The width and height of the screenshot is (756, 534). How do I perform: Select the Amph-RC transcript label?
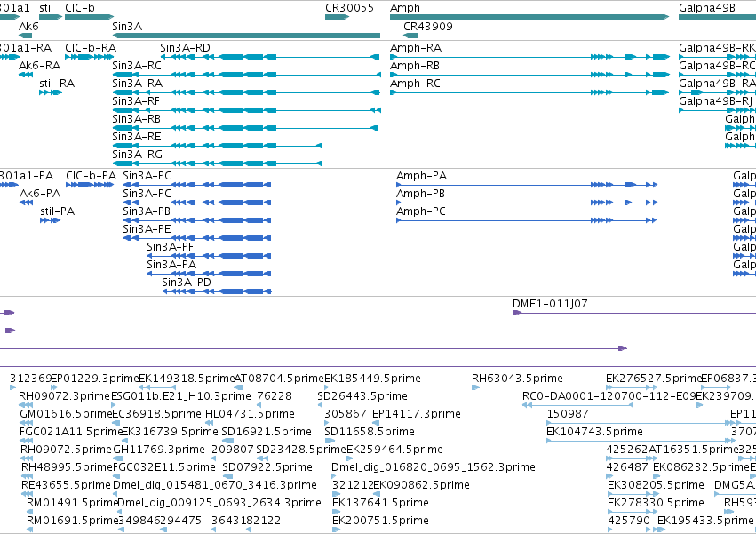click(415, 84)
